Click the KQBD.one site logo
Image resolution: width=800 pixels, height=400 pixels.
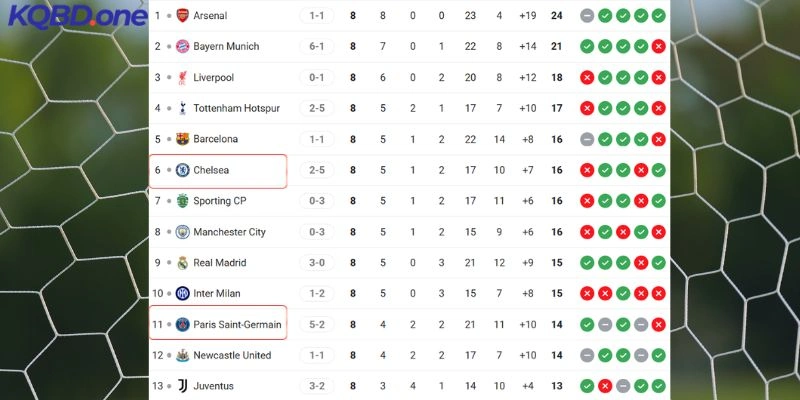64,17
